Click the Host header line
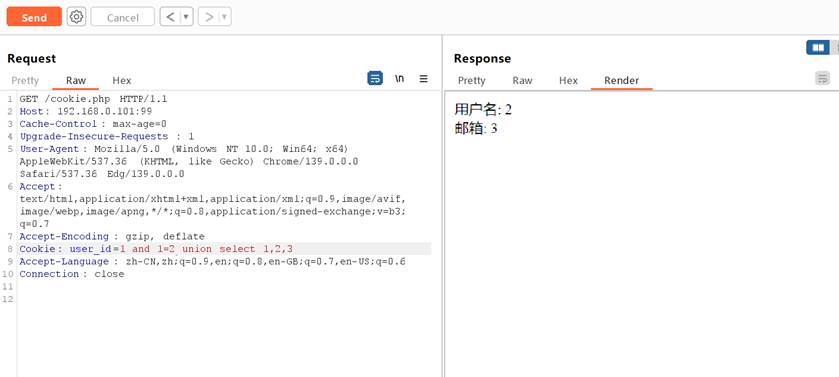 [86, 111]
